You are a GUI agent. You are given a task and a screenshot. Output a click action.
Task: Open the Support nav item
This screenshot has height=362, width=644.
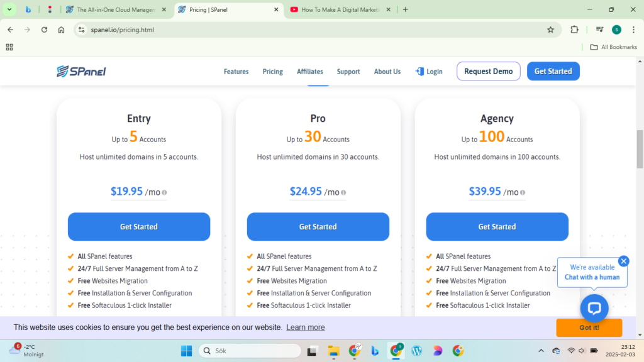click(348, 72)
